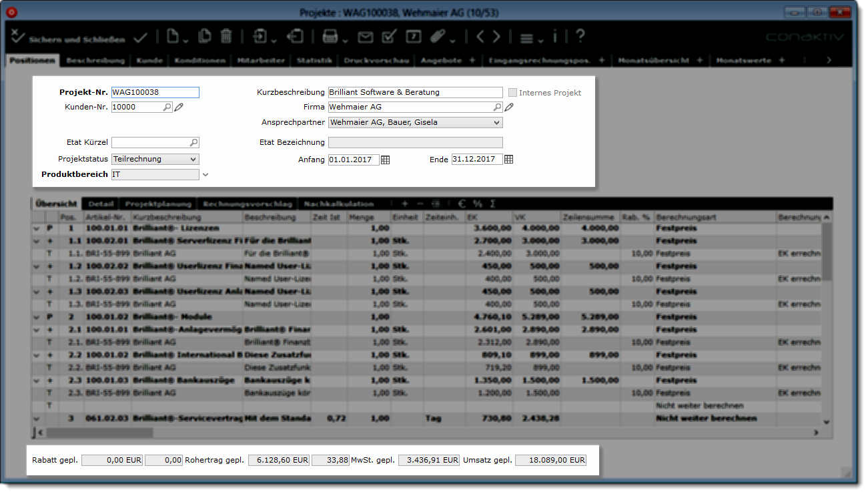
Task: Click pencil edit icon beside Firma field
Action: [x=509, y=107]
